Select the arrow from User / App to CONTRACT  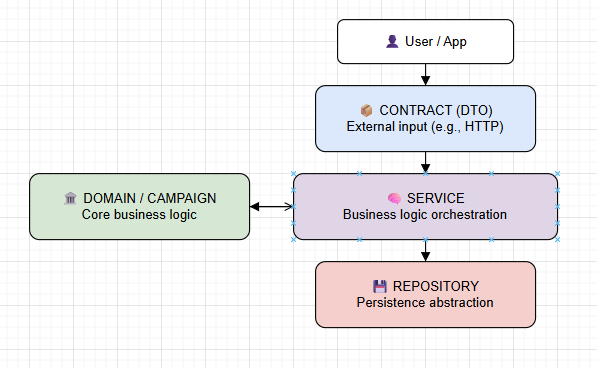(x=425, y=75)
